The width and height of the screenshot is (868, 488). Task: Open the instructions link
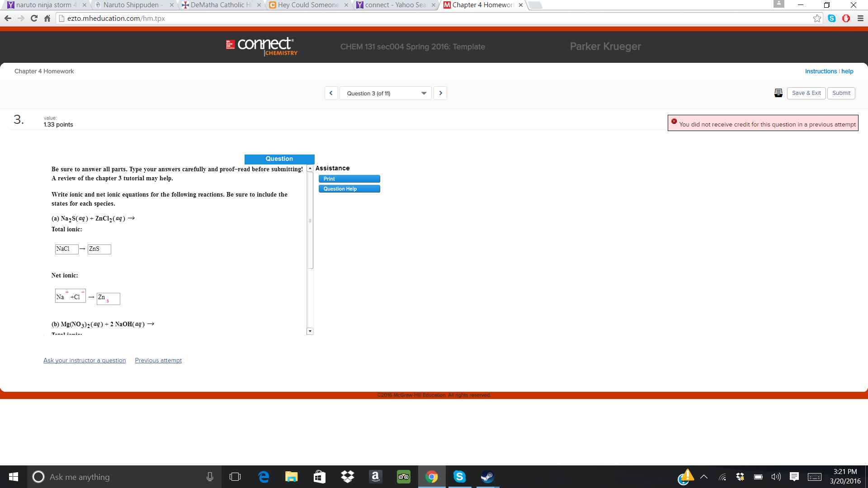click(821, 71)
